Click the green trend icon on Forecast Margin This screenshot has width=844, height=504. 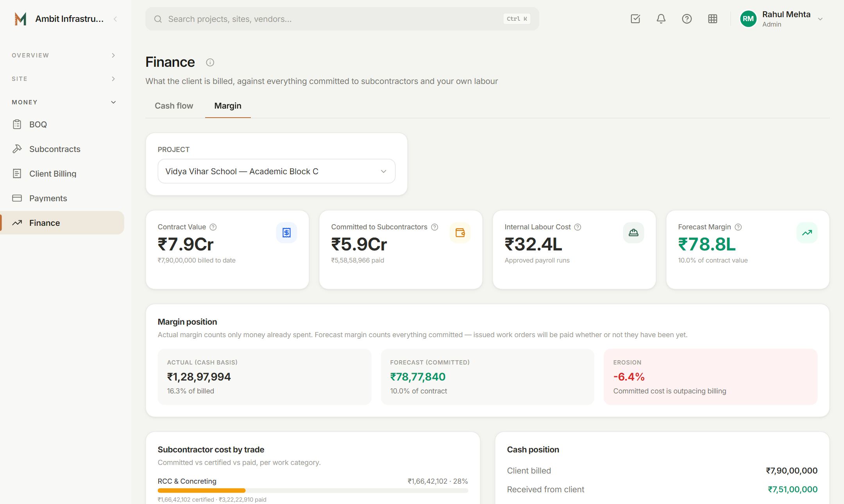(x=807, y=233)
